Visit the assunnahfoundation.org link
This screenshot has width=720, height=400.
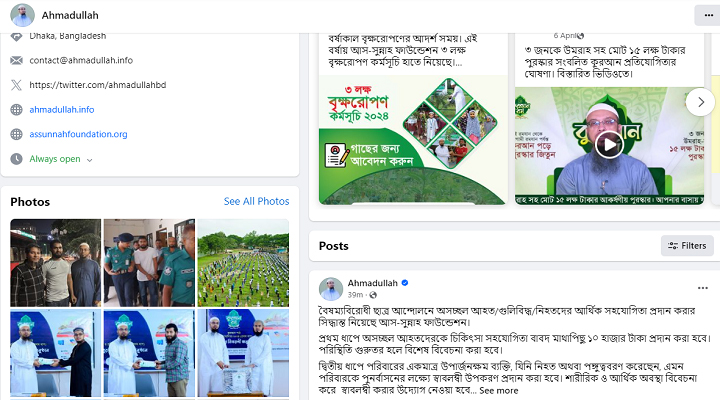79,134
